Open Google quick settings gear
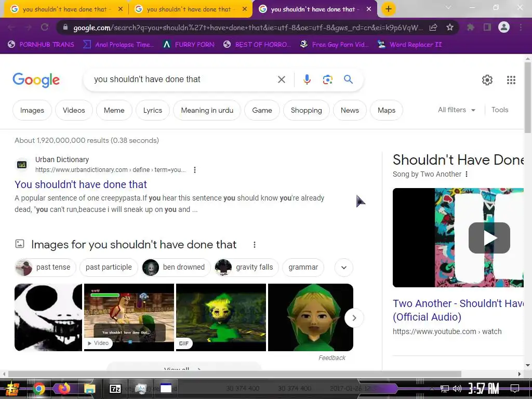The width and height of the screenshot is (532, 399). (x=487, y=80)
